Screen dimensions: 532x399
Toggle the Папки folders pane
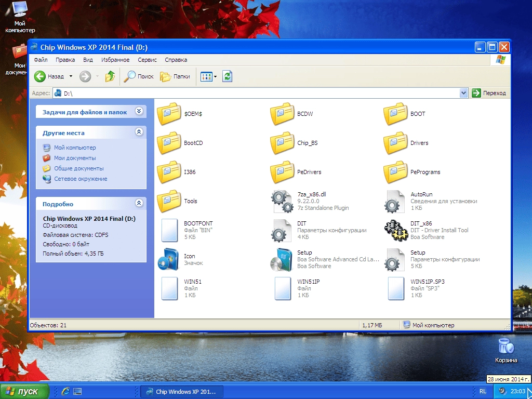pyautogui.click(x=175, y=76)
